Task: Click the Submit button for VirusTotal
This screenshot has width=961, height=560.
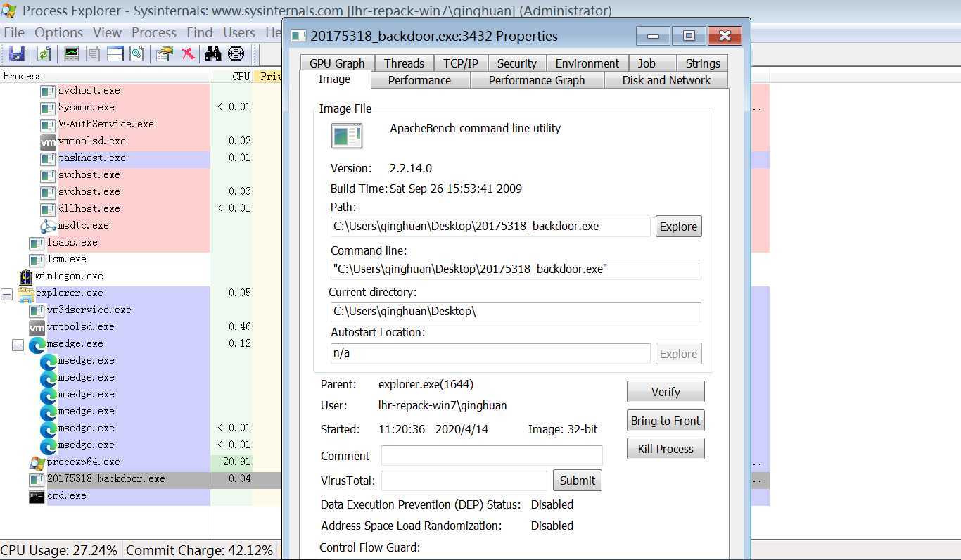Action: pyautogui.click(x=578, y=481)
